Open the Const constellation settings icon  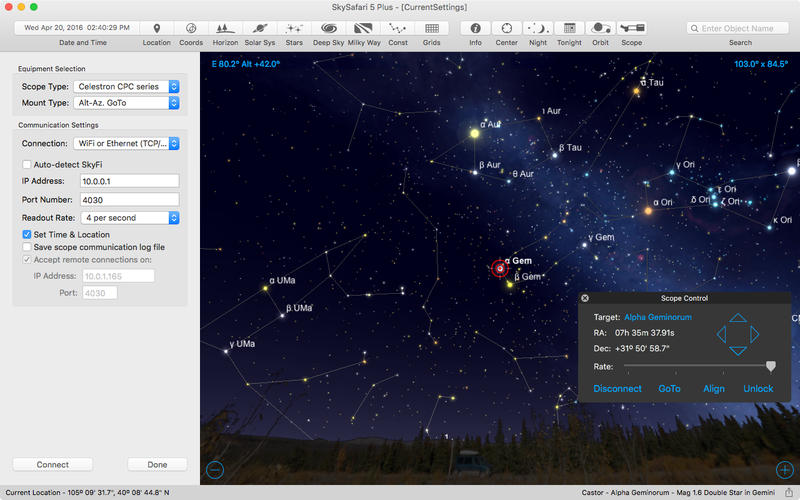[x=397, y=29]
